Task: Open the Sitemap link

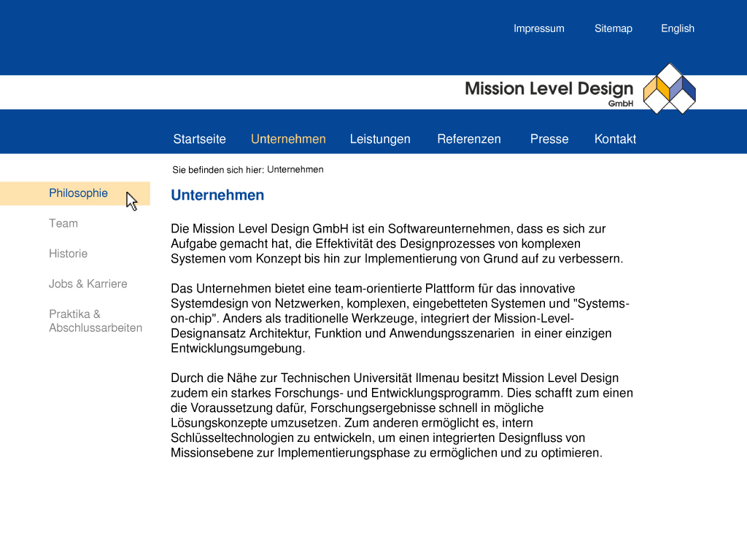Action: 613,28
